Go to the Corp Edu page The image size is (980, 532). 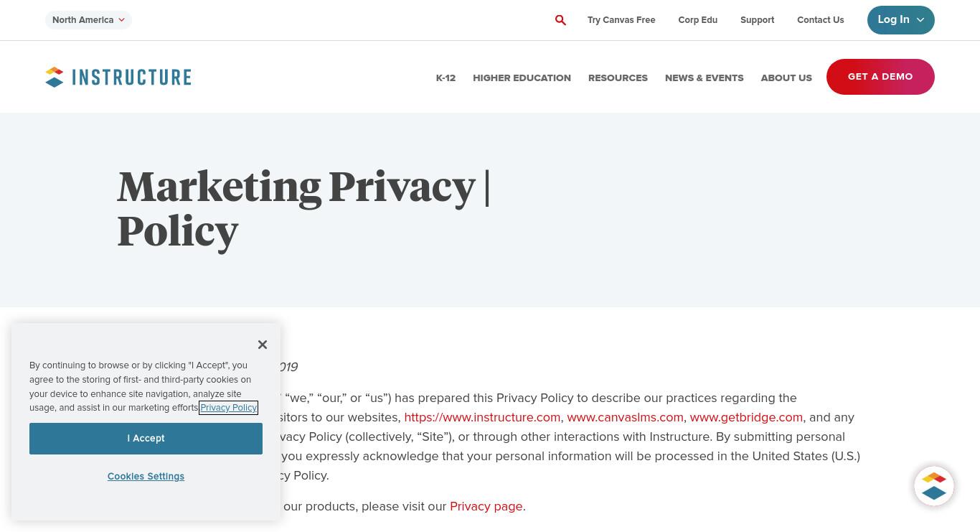697,20
